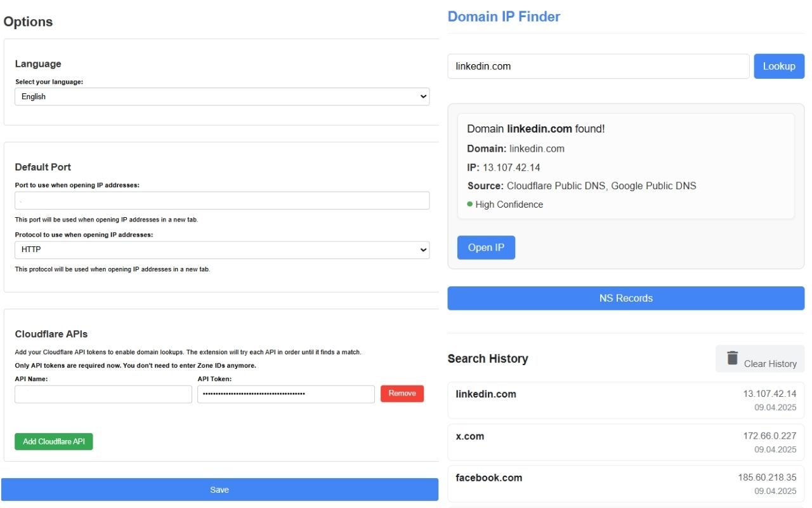Screen dimensions: 812x508
Task: Click the 'Language' section heading
Action: 38,64
